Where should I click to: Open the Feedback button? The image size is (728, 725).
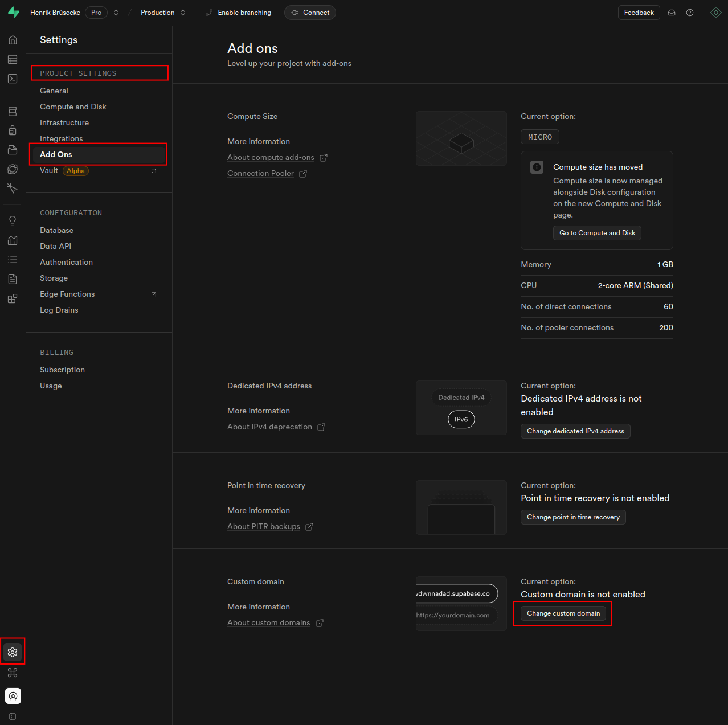[639, 13]
